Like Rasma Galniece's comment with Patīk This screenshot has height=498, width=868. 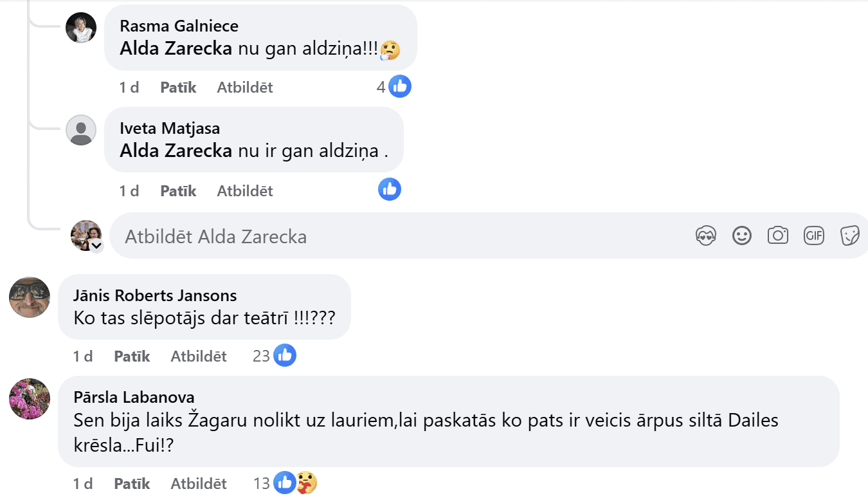click(178, 88)
